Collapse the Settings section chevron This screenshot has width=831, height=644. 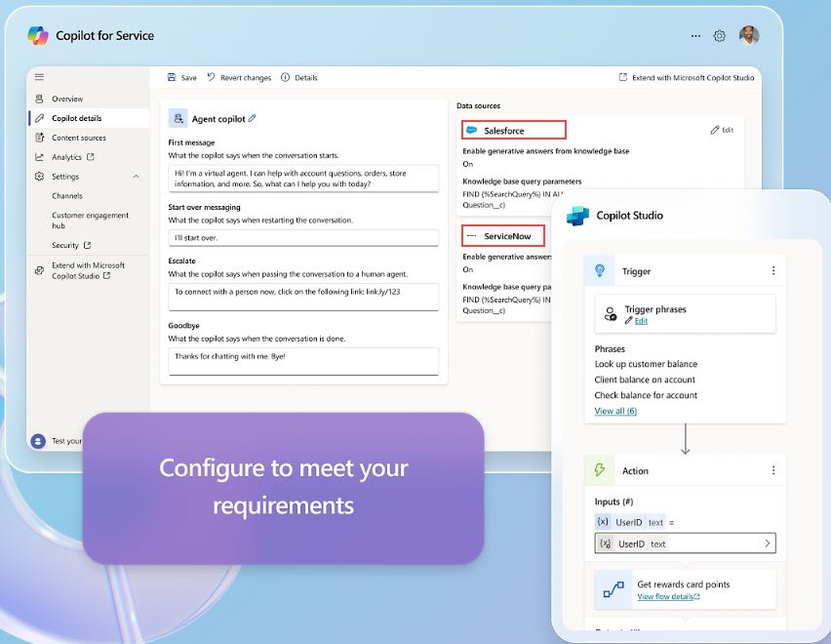point(137,177)
